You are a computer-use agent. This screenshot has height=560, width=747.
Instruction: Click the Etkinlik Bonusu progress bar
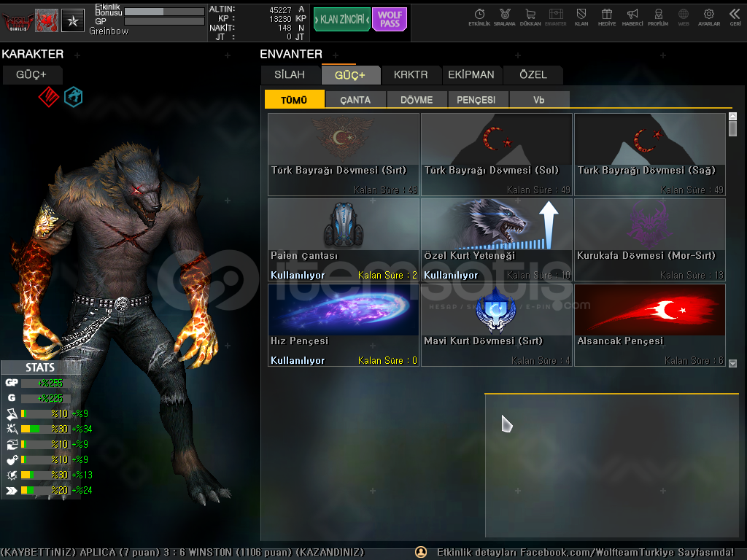coord(164,12)
